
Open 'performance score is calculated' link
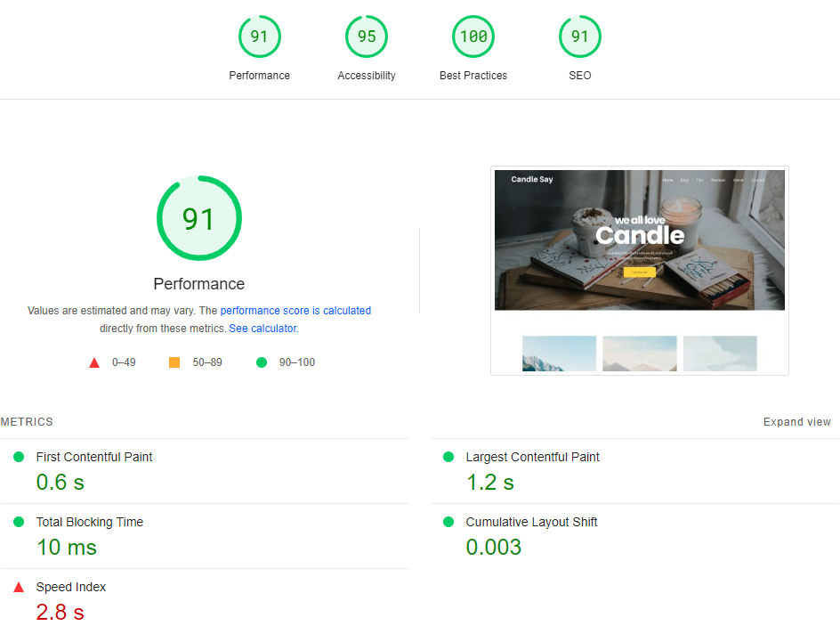pyautogui.click(x=295, y=311)
